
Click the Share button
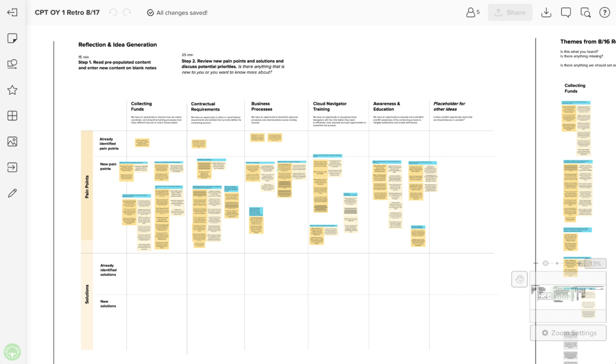(x=510, y=12)
